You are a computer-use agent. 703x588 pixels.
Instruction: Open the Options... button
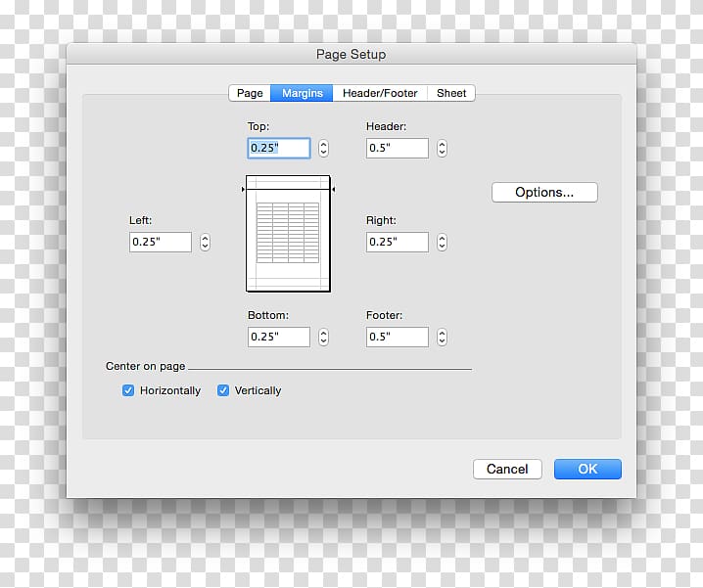point(544,193)
